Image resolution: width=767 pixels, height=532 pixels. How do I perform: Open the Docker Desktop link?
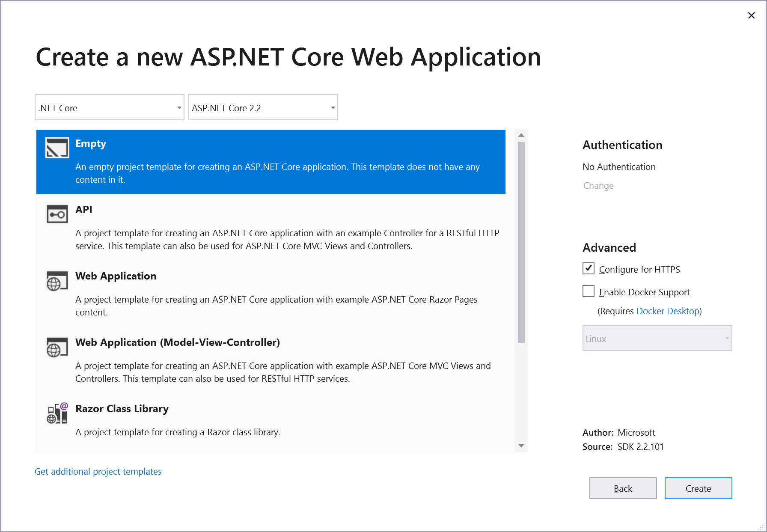click(668, 311)
